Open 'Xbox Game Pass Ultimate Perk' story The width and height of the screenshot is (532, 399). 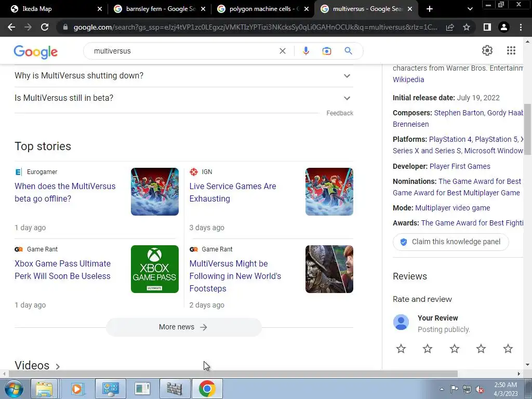click(x=63, y=270)
